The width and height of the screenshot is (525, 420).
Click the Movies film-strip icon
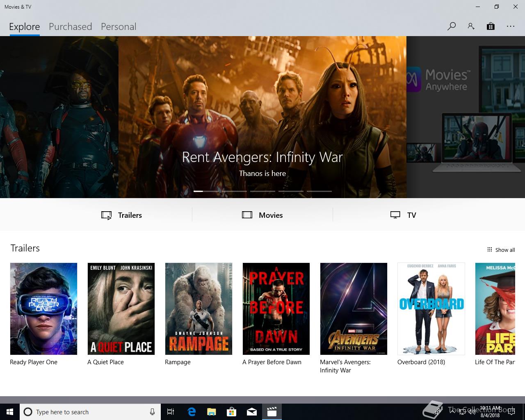247,215
